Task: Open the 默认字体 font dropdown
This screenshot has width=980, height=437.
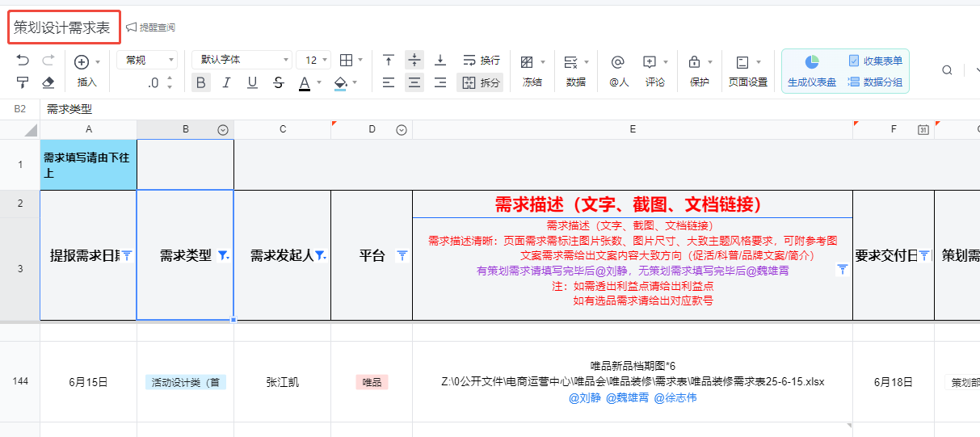Action: [242, 60]
